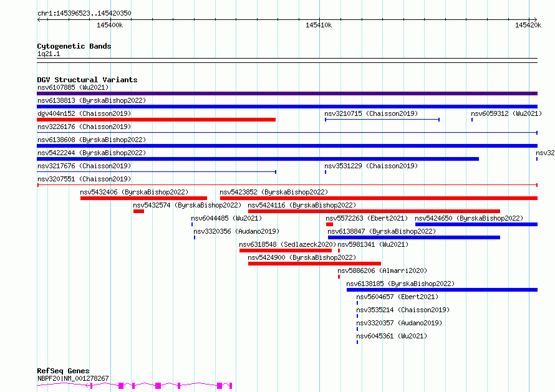Viewport: 555px width, 392px height.
Task: Click the left arrowhead of the ruler
Action: tap(39, 20)
